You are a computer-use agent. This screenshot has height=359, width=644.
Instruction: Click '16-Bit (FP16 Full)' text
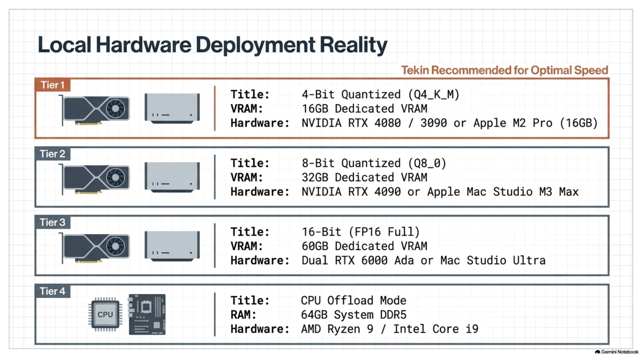tap(361, 232)
